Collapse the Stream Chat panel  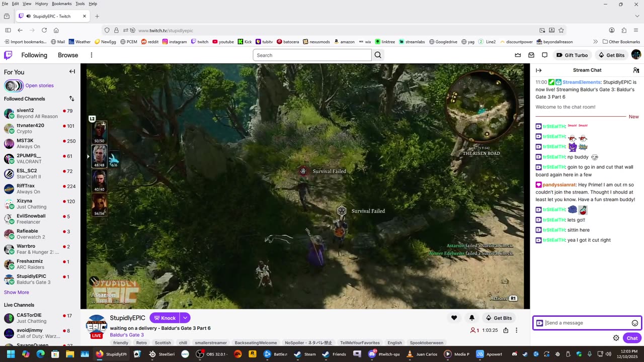pos(538,70)
